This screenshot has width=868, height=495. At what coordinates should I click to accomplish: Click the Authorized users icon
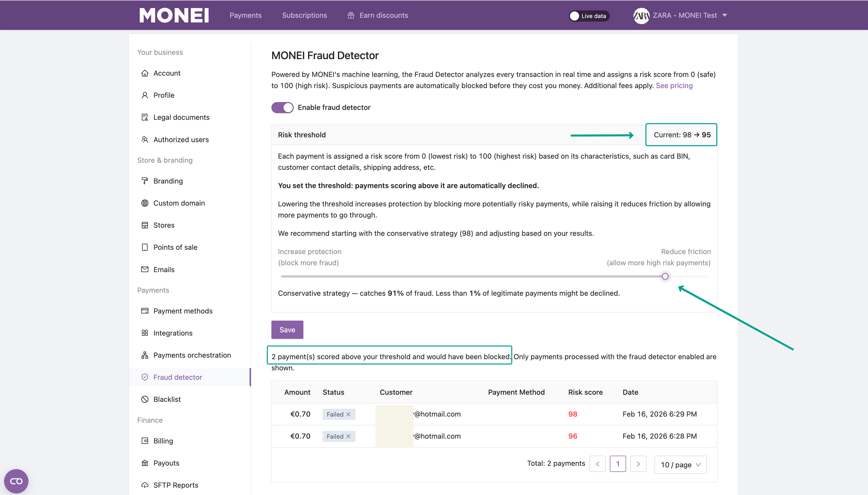tap(145, 139)
